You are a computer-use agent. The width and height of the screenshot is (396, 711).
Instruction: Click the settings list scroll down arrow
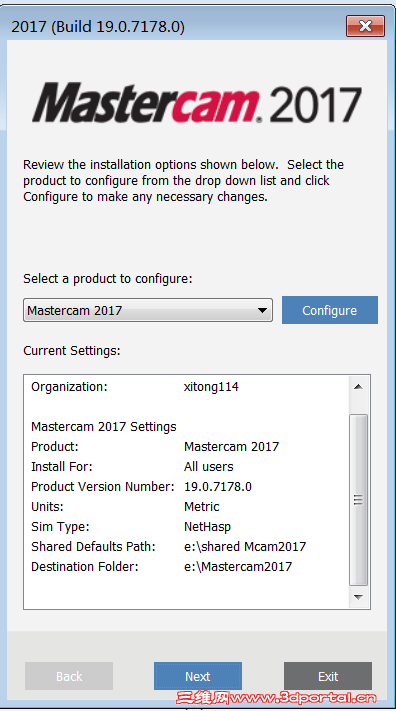[358, 597]
